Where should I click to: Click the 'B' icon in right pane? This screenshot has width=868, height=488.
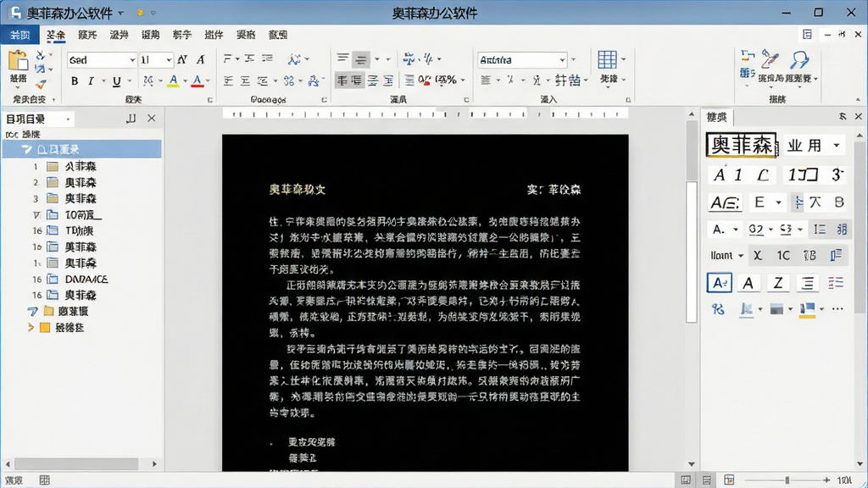click(839, 202)
